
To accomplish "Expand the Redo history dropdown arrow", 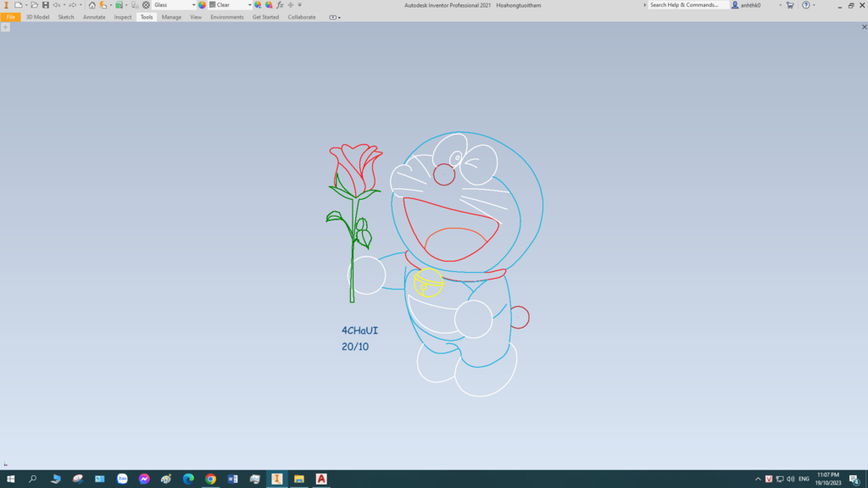I will (81, 5).
